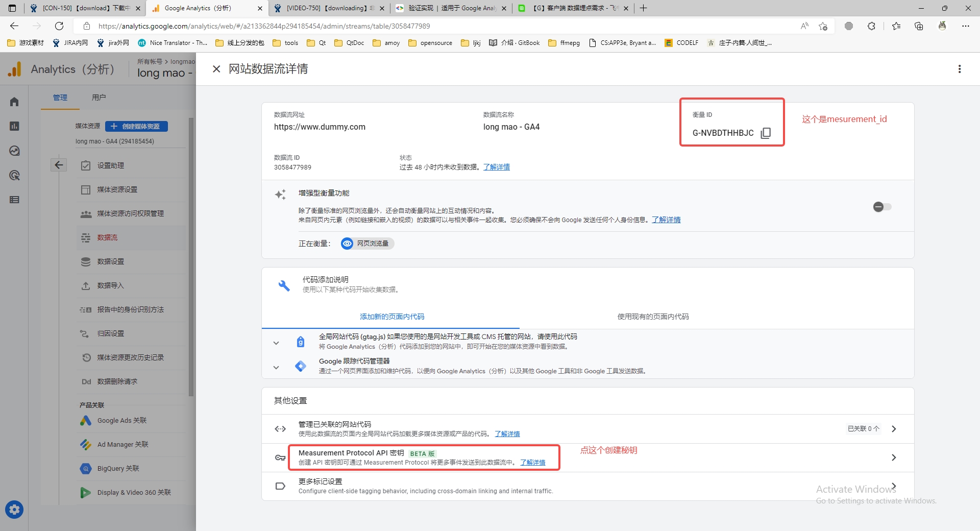Image resolution: width=980 pixels, height=531 pixels.
Task: Close the web stream details panel
Action: tap(216, 69)
